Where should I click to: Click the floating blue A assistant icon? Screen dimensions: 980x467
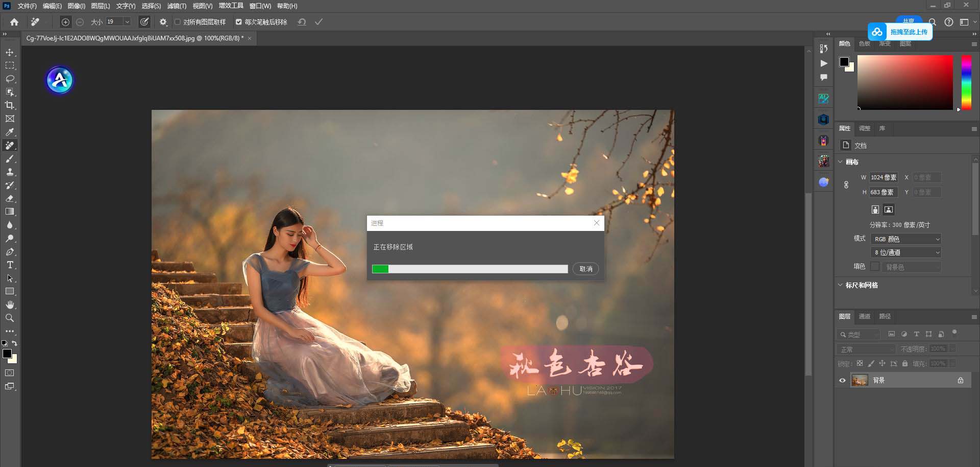pyautogui.click(x=60, y=80)
